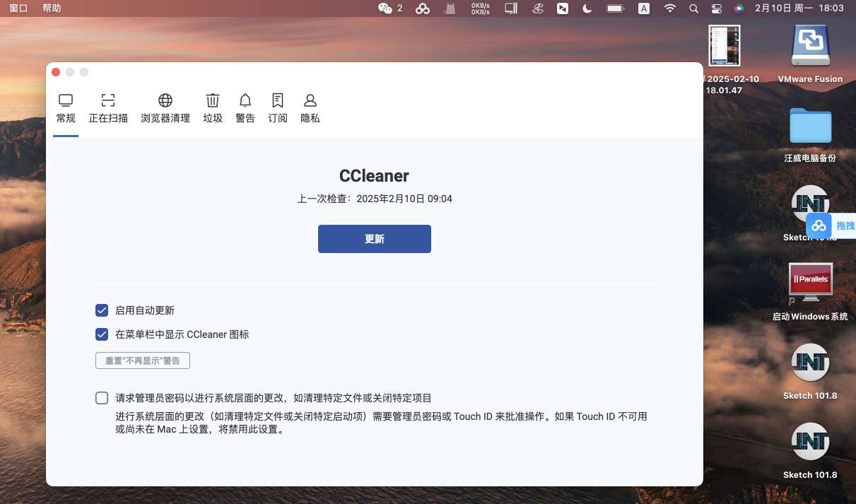Switch to the 订阅 subscription tab
The height and width of the screenshot is (504, 856).
[x=278, y=108]
